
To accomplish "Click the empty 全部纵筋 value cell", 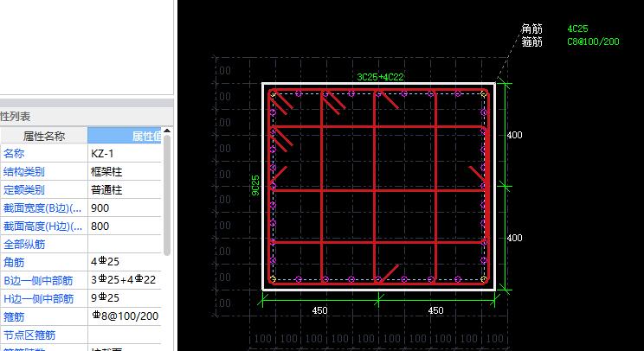I will pyautogui.click(x=125, y=244).
